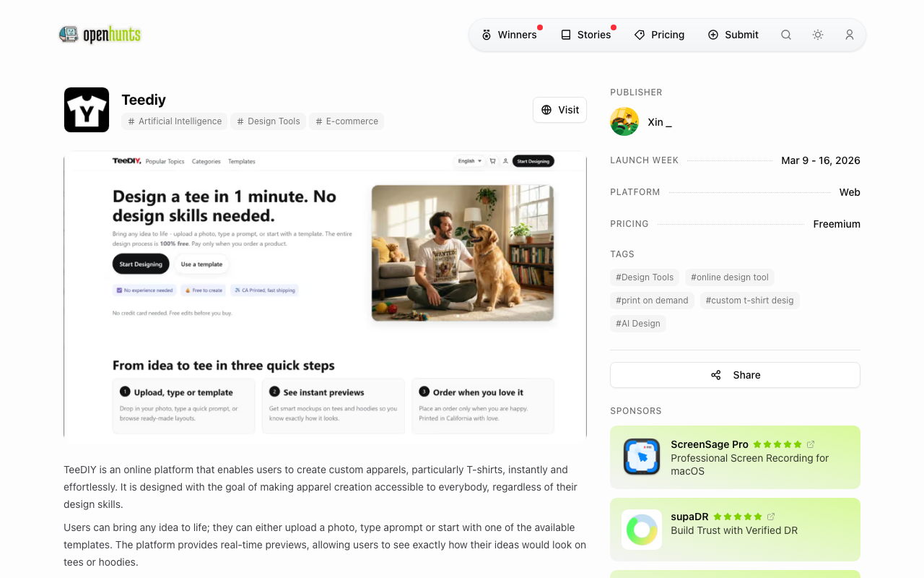The height and width of the screenshot is (578, 924).
Task: Click the ScreenSage Pro star rating
Action: click(x=777, y=444)
